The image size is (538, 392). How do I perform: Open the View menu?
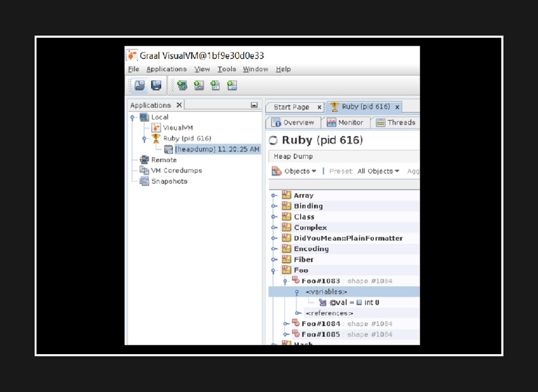202,69
